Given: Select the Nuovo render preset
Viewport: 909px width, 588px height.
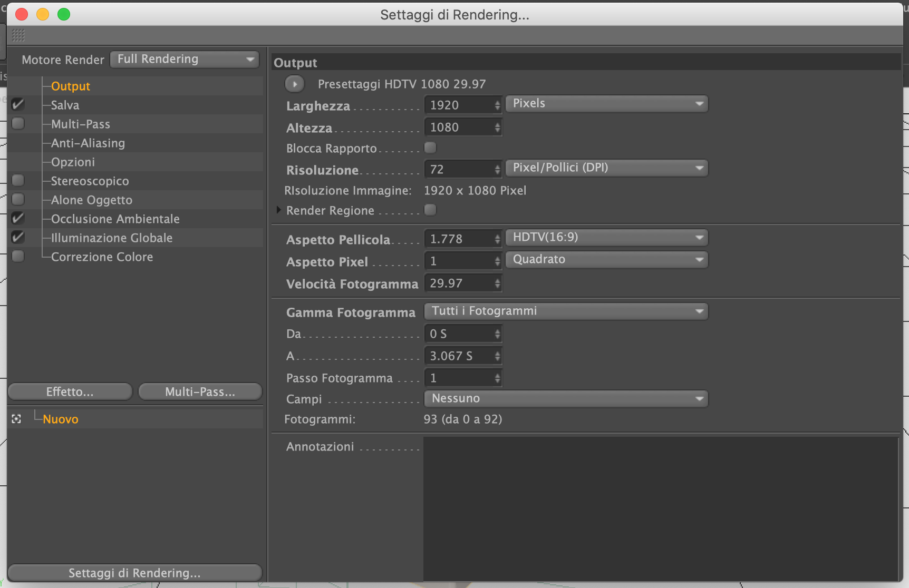Looking at the screenshot, I should click(61, 419).
